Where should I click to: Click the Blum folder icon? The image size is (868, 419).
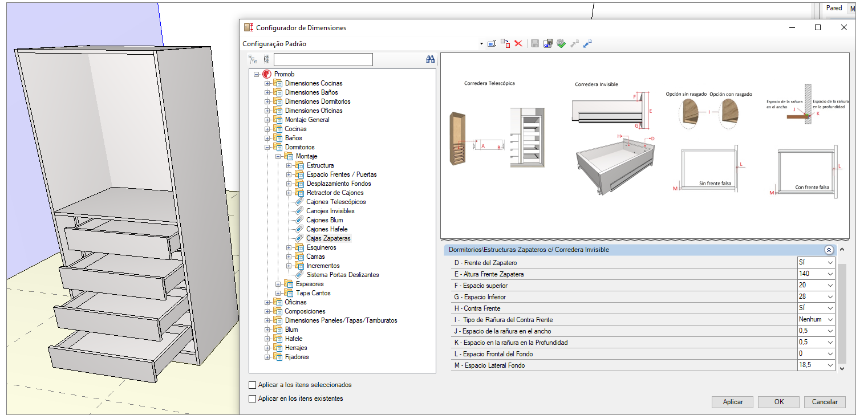[x=278, y=329]
